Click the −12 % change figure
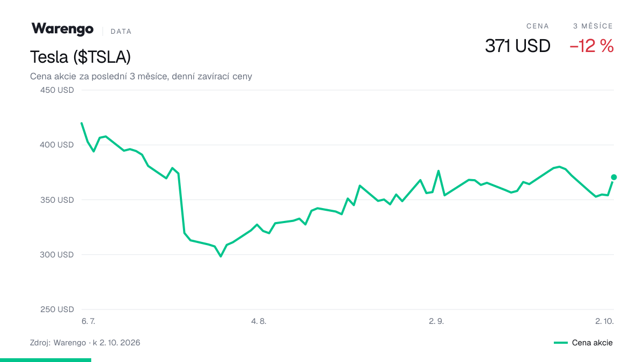644x362 pixels. 591,46
